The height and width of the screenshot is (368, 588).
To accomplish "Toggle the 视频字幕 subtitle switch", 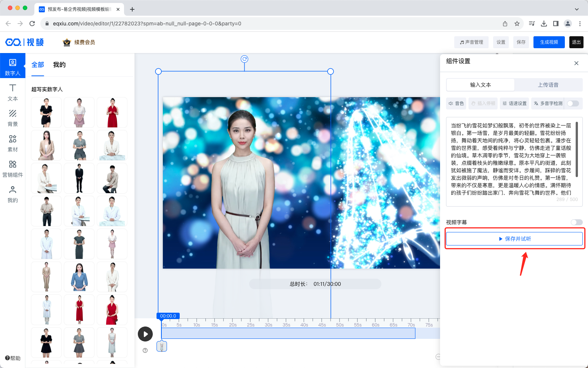I will [x=576, y=222].
